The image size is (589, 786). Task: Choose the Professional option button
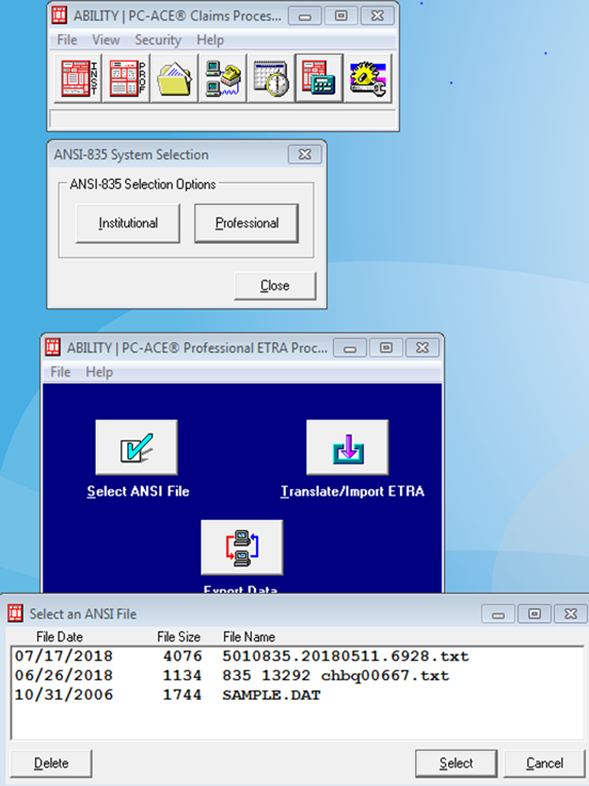pos(247,223)
